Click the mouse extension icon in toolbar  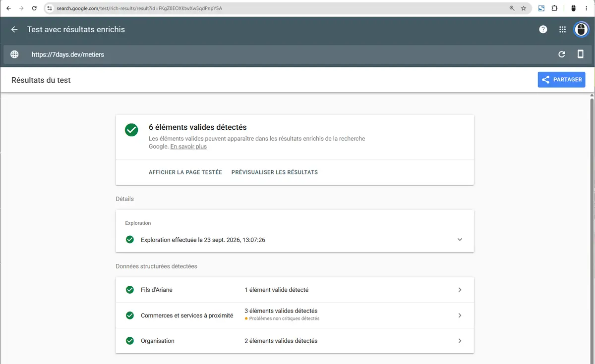(x=574, y=8)
